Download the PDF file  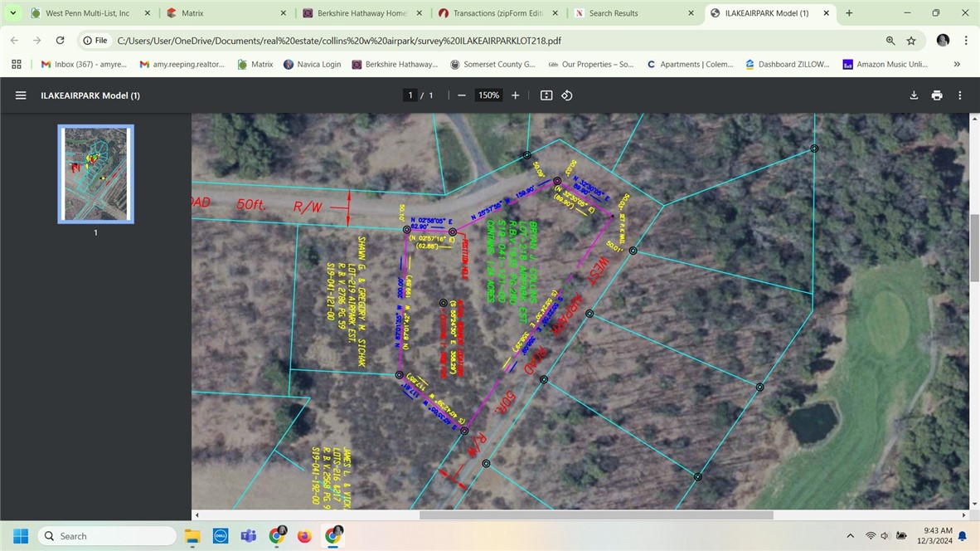coord(914,95)
